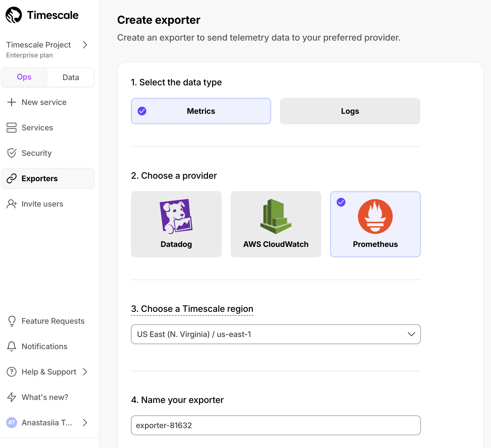Click the What's new lightning icon

12,397
